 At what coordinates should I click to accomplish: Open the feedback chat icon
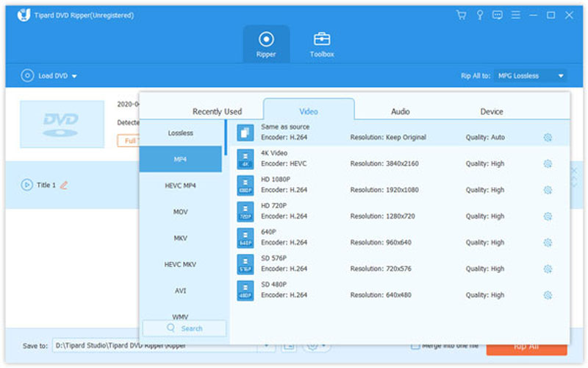click(498, 15)
